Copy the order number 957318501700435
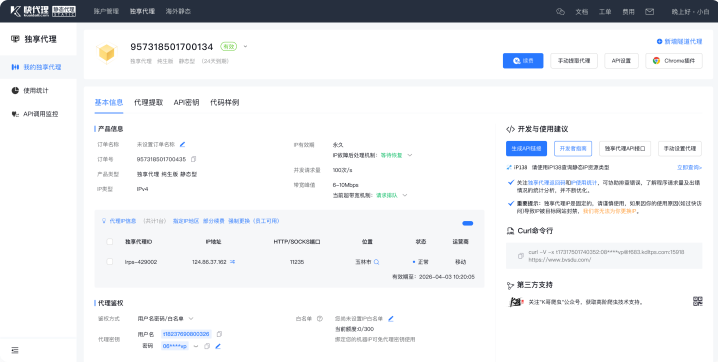This screenshot has height=362, width=718. coord(193,159)
